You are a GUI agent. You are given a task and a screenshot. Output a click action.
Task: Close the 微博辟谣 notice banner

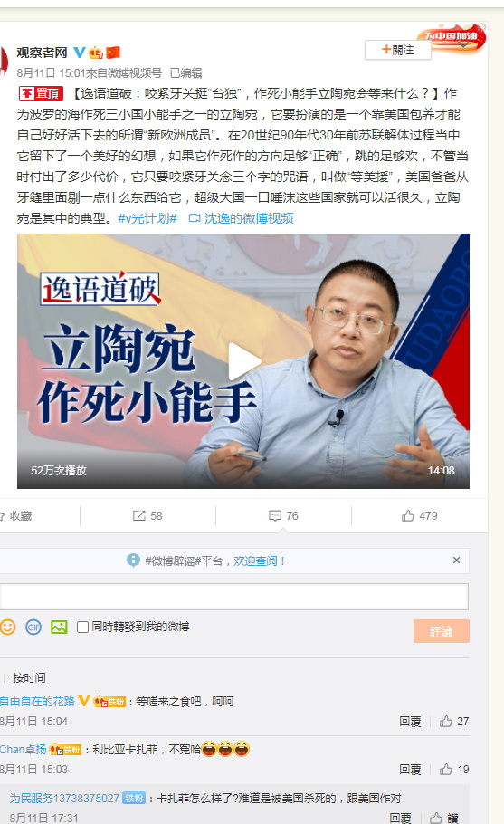(x=456, y=561)
